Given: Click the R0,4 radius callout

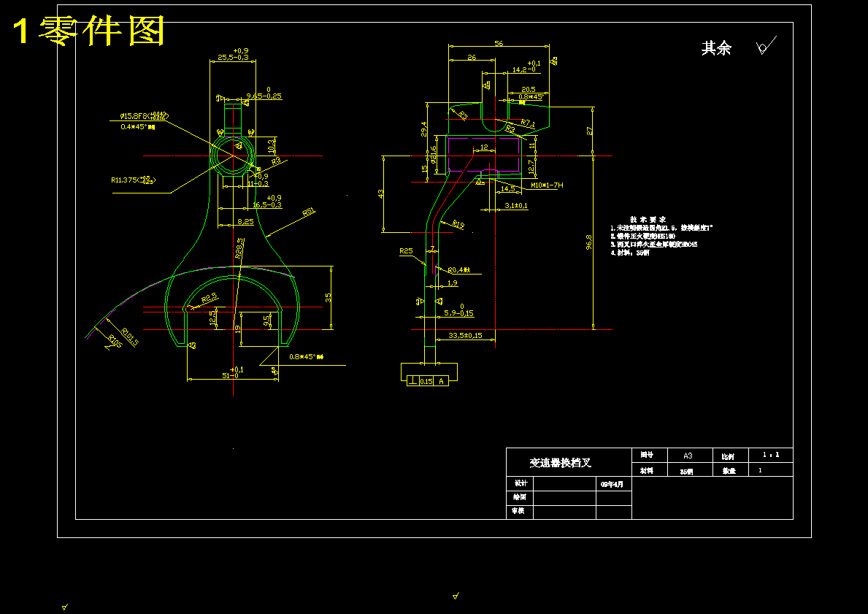Looking at the screenshot, I should pos(459,270).
